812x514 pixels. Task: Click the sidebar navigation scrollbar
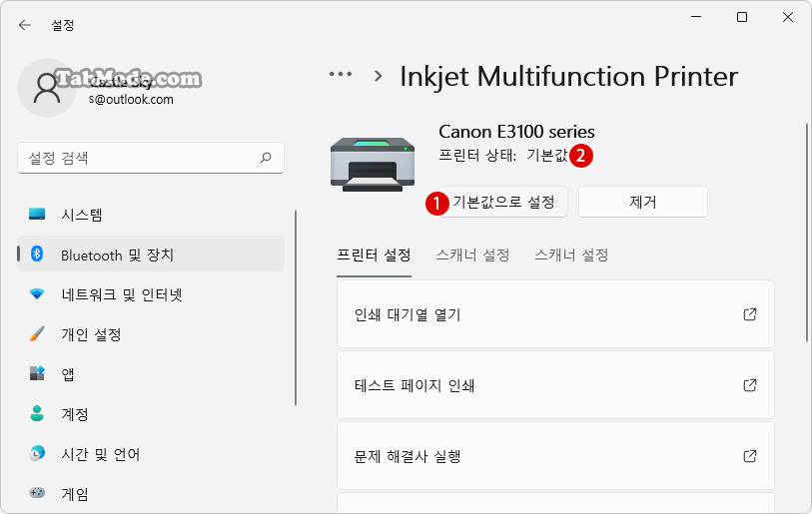296,308
